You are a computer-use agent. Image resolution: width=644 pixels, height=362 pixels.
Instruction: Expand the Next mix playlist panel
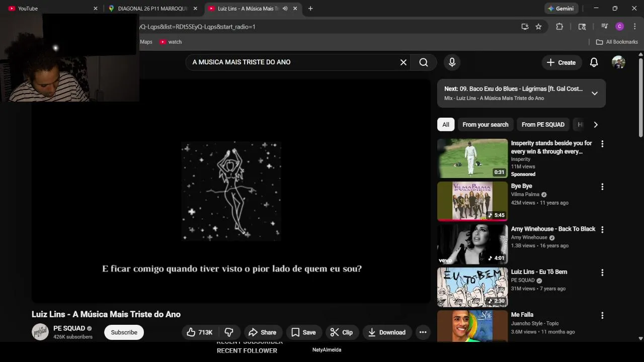(x=594, y=93)
